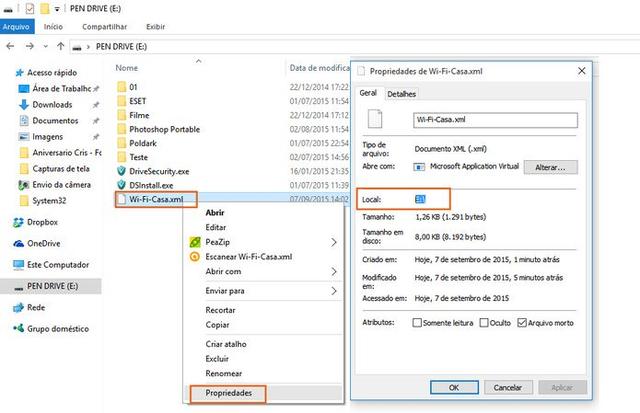This screenshot has width=640, height=413.
Task: Select the Photoshop Portable folder icon
Action: (x=122, y=129)
